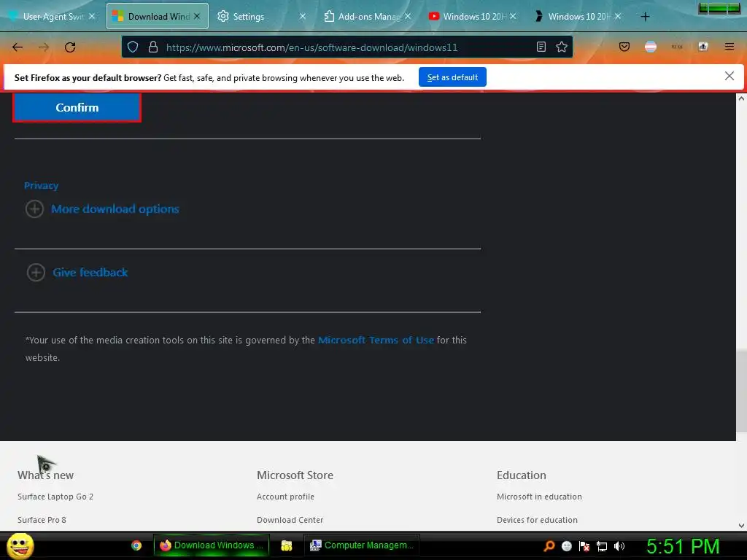Click Devices for education link
The image size is (747, 560).
[537, 520]
